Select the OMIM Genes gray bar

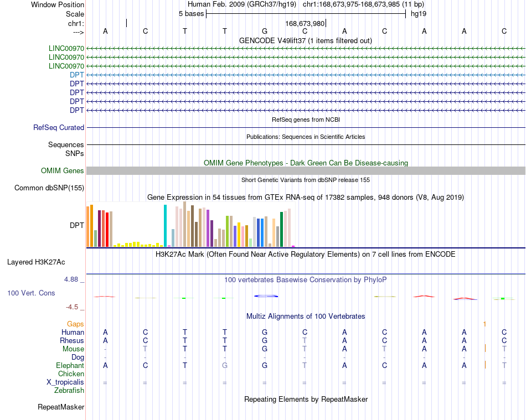click(306, 170)
